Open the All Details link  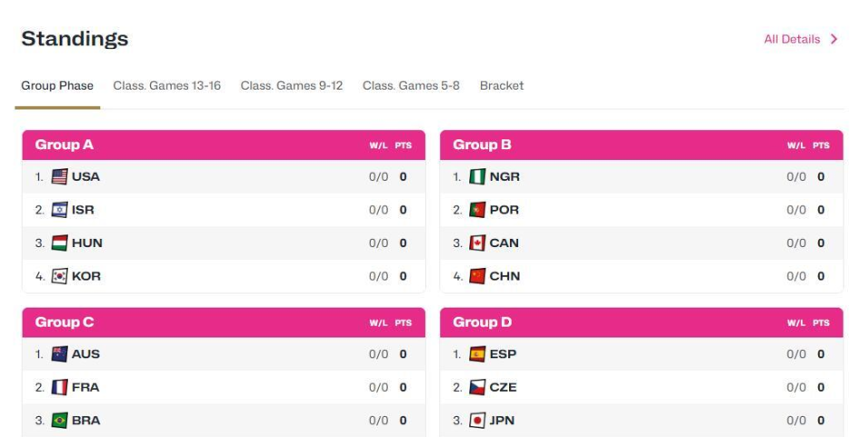pos(792,39)
